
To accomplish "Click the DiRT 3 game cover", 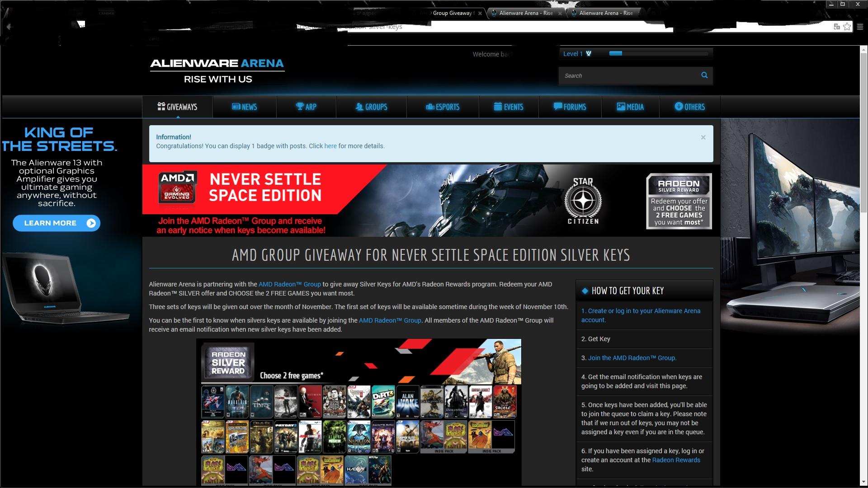I will pyautogui.click(x=383, y=402).
